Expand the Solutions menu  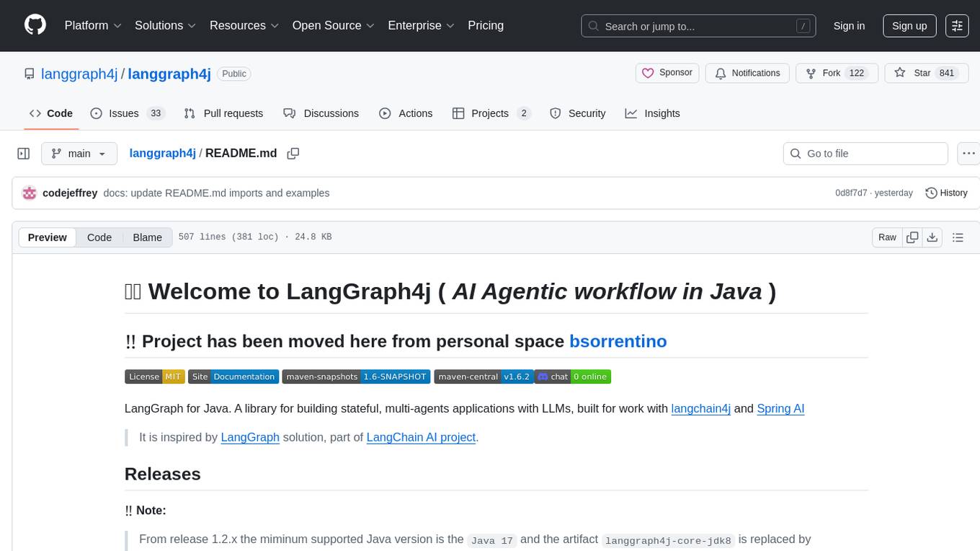click(166, 25)
